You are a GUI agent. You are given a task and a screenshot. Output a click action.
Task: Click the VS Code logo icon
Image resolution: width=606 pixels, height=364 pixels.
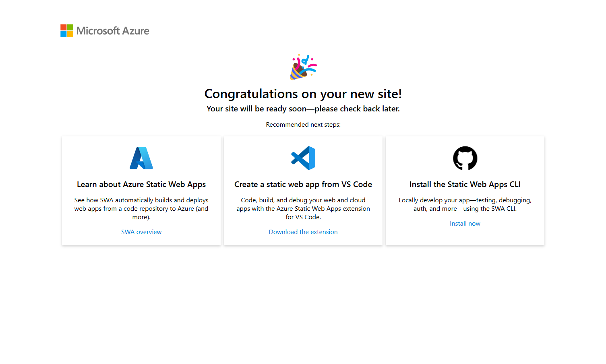(303, 158)
